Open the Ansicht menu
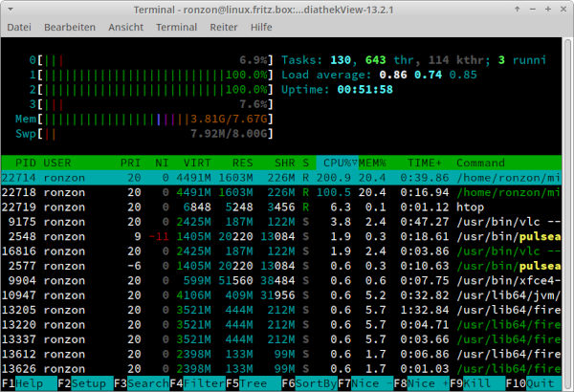The height and width of the screenshot is (392, 574). (x=125, y=28)
